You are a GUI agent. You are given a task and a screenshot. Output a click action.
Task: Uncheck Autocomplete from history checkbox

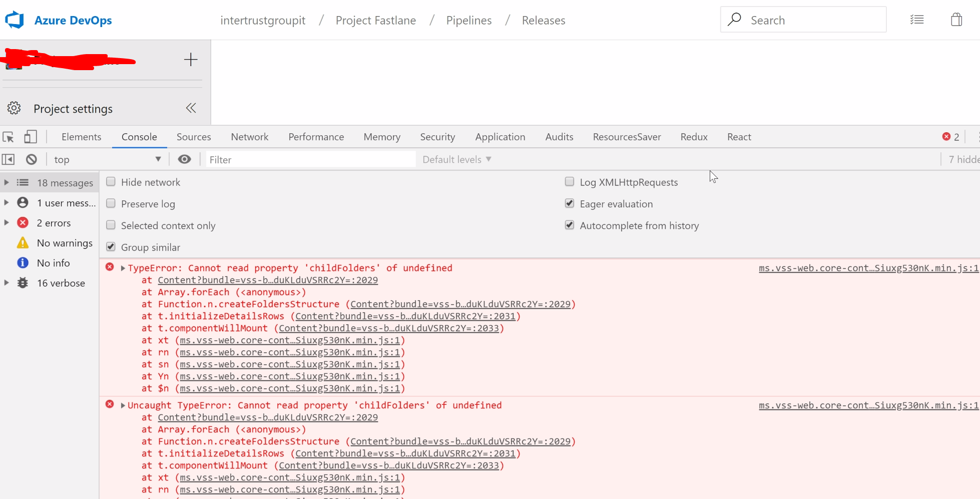[570, 225]
